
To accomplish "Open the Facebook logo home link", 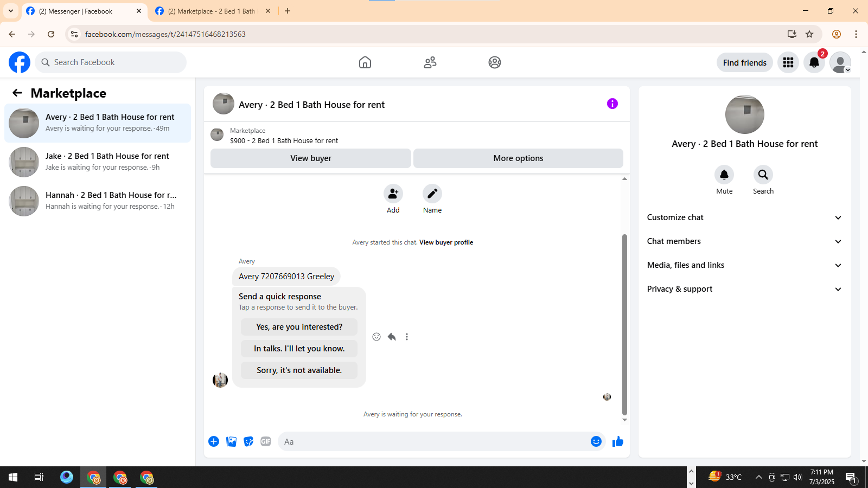I will pos(20,62).
